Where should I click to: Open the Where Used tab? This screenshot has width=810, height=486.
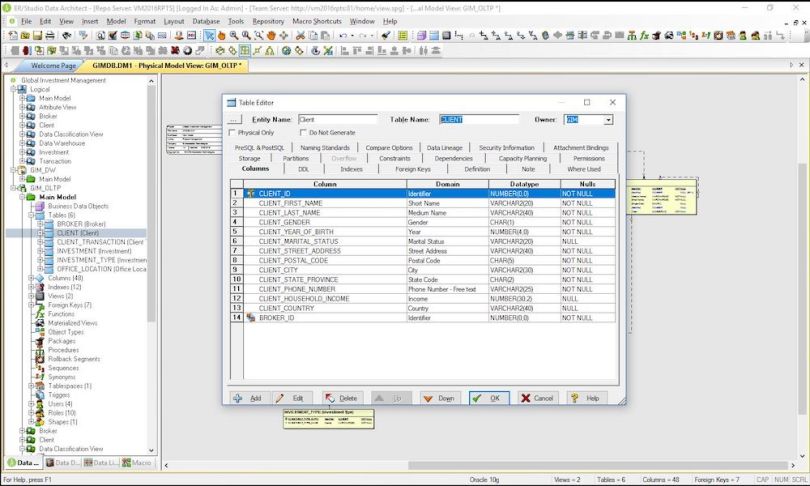pos(584,169)
